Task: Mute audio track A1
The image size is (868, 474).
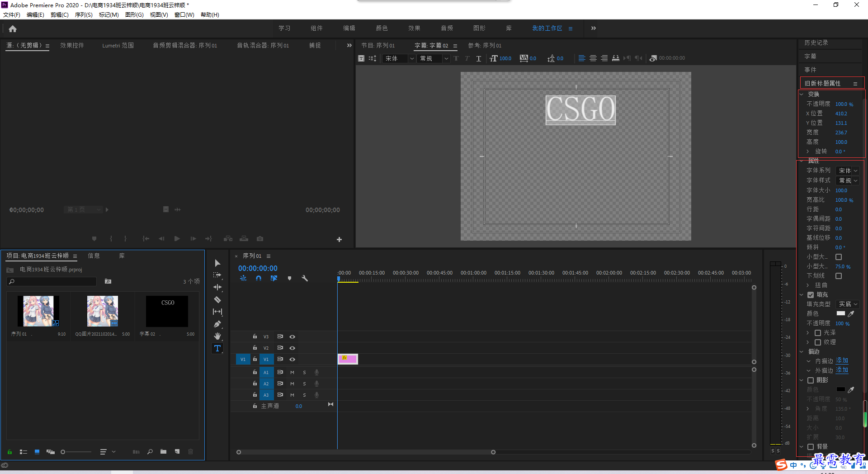Action: [292, 372]
